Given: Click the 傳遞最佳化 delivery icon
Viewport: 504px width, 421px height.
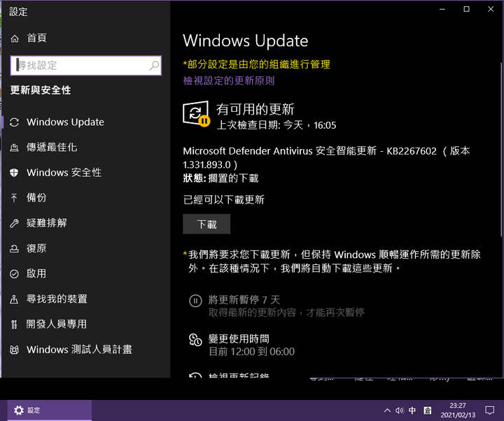Looking at the screenshot, I should tap(14, 148).
